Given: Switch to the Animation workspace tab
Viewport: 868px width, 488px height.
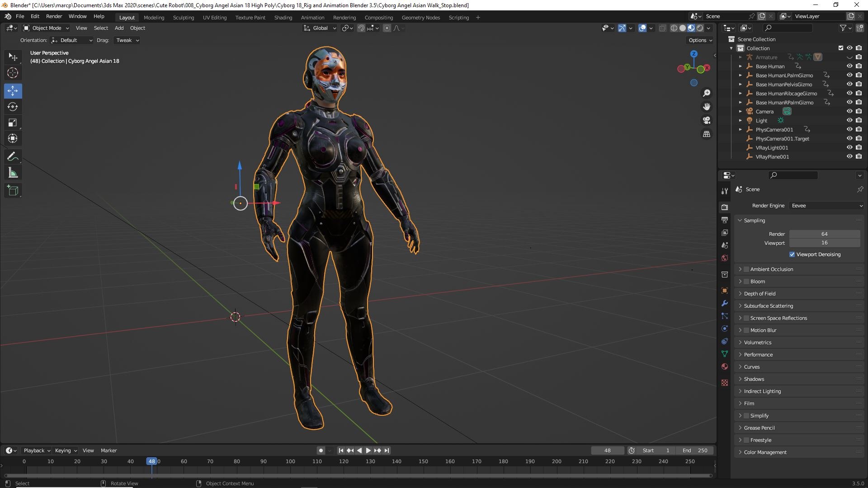Looking at the screenshot, I should 312,18.
